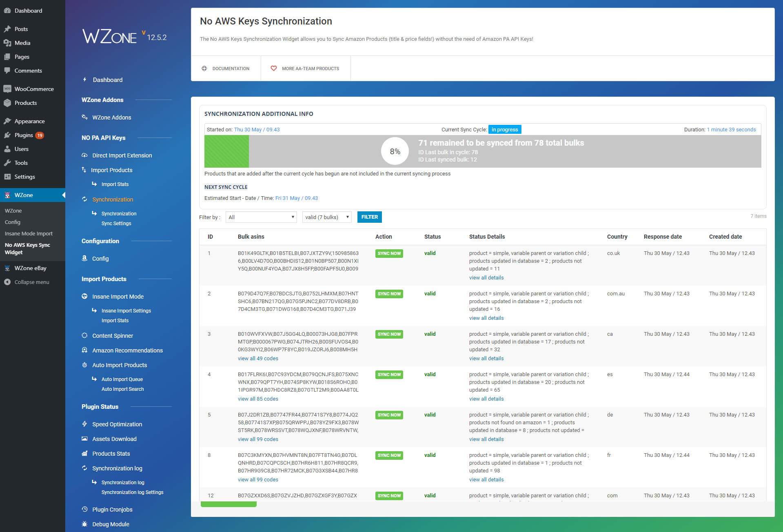The height and width of the screenshot is (532, 783).
Task: Open the 'valid (7 bulks)' status dropdown
Action: click(327, 217)
